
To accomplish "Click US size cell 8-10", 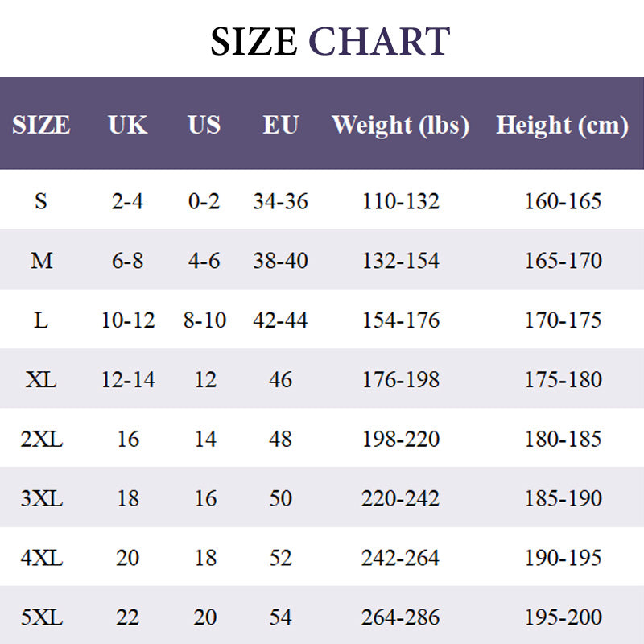I will (204, 320).
